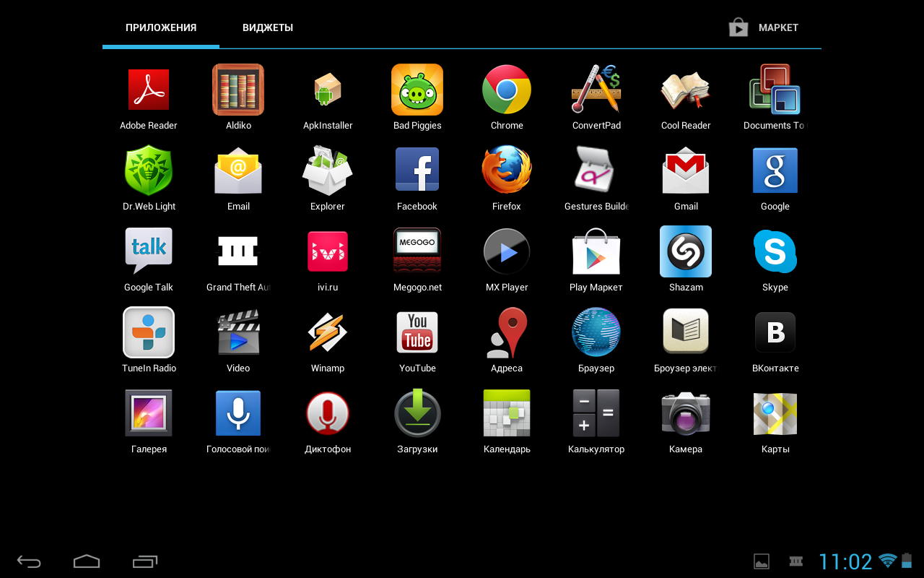
Task: Show Recent apps overview
Action: (x=145, y=561)
